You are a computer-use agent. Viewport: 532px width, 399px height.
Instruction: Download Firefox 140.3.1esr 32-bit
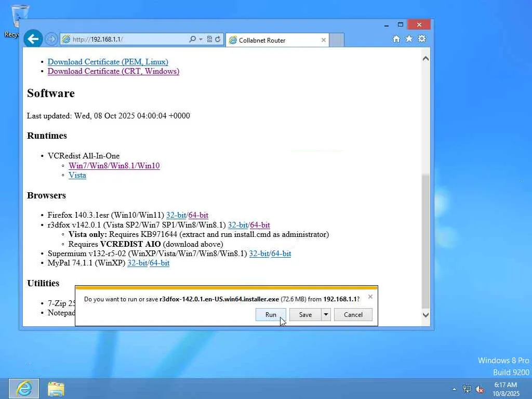click(176, 215)
